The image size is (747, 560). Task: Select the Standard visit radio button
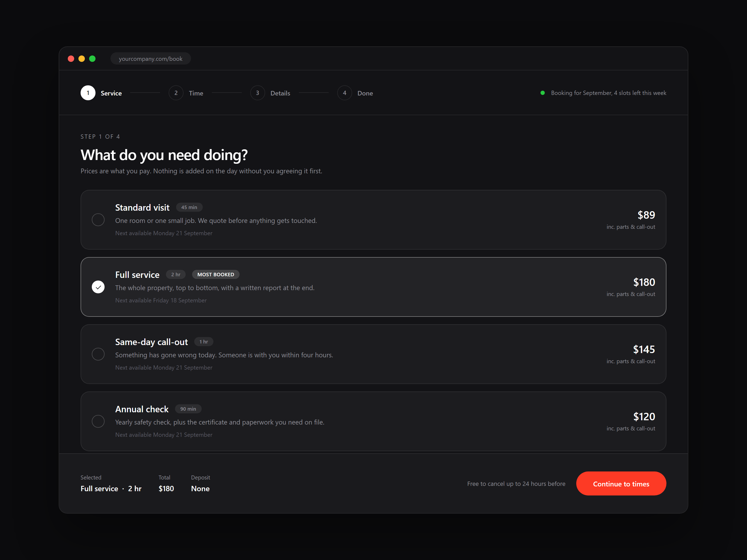[x=98, y=220]
